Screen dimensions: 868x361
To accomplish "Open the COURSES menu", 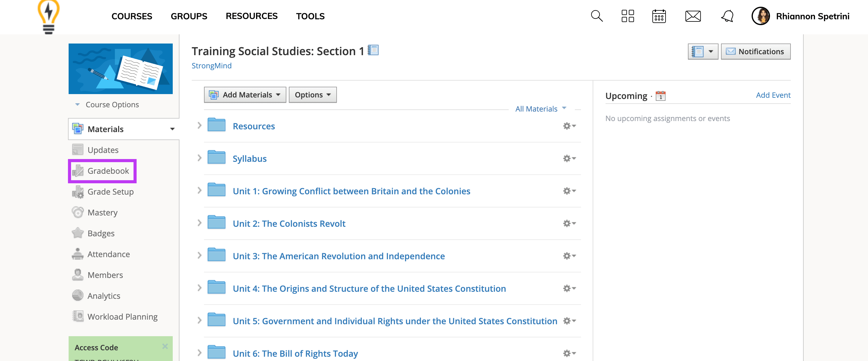I will [x=132, y=16].
